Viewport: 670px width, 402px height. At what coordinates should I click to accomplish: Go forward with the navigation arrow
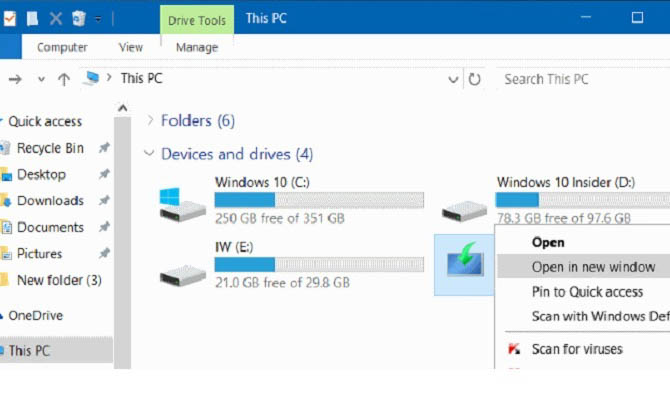pos(15,79)
